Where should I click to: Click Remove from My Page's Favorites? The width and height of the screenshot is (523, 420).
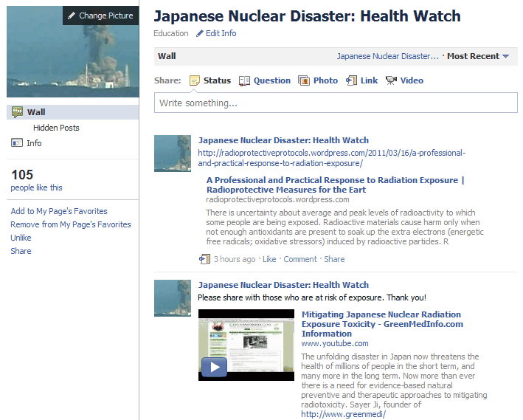[71, 224]
